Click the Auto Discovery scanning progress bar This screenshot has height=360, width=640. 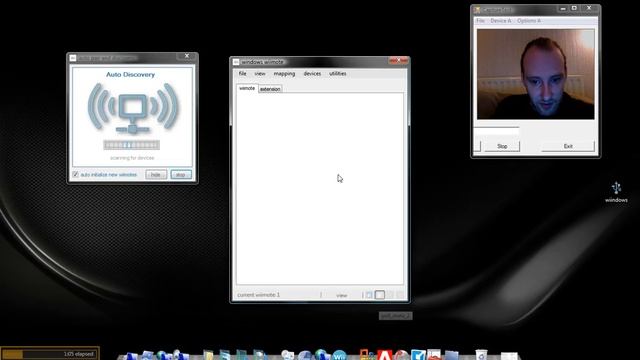[x=131, y=145]
